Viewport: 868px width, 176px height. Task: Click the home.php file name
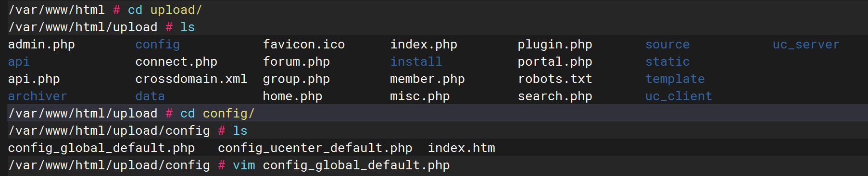[x=292, y=96]
